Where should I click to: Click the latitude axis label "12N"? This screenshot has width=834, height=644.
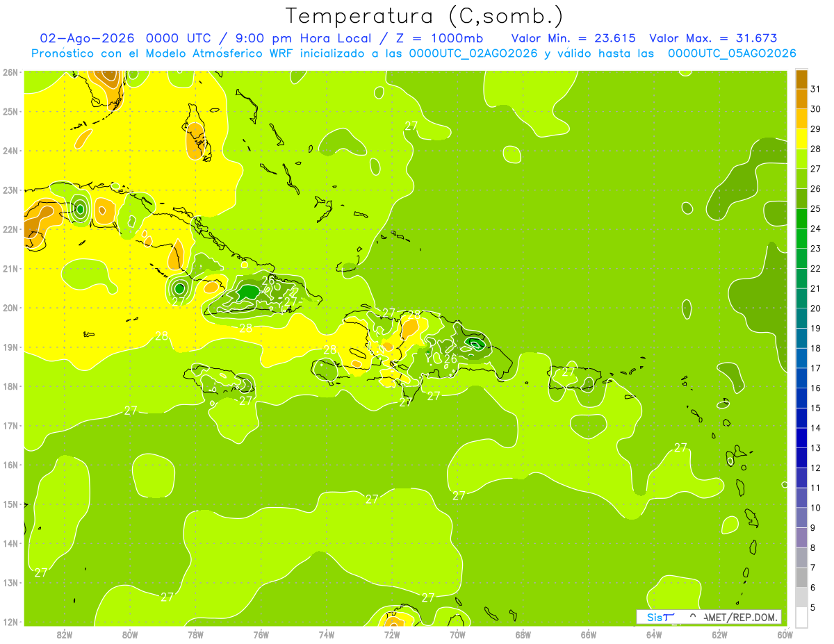pyautogui.click(x=10, y=622)
